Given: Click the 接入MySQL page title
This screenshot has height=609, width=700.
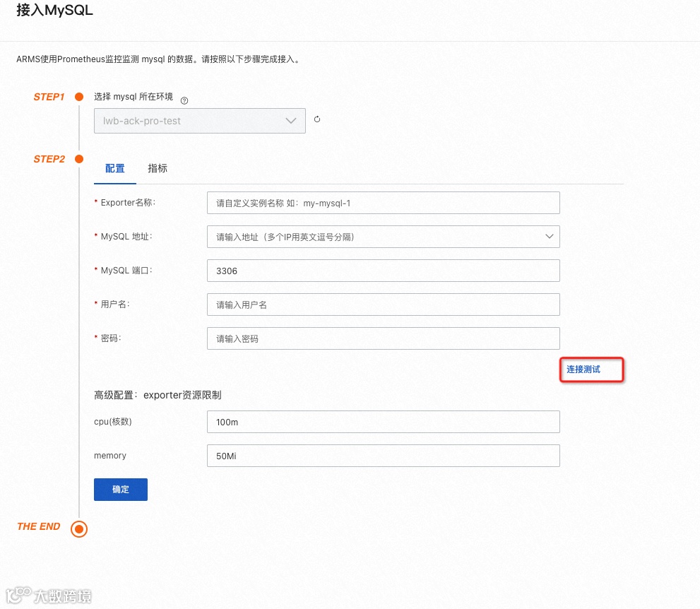Looking at the screenshot, I should [x=54, y=11].
